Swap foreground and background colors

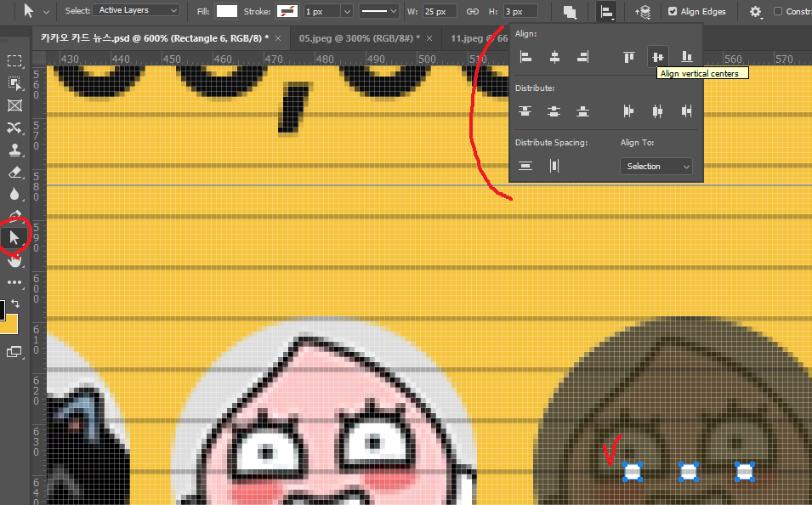click(15, 304)
